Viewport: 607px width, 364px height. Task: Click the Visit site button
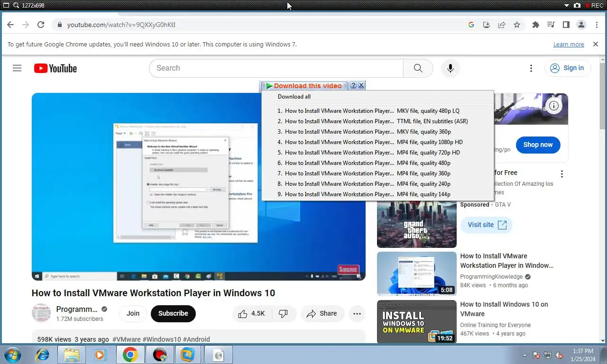pyautogui.click(x=487, y=225)
